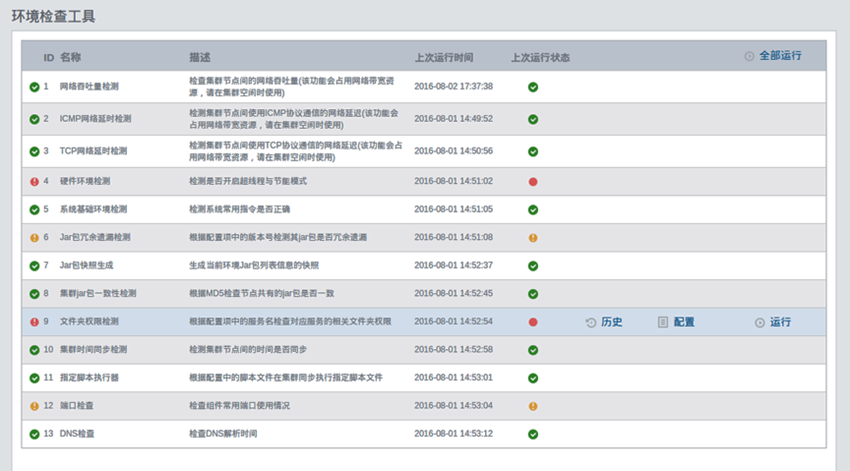Click the red run-status dot for 文件夹权限检测
Viewport: 850px width, 471px height.
point(533,322)
